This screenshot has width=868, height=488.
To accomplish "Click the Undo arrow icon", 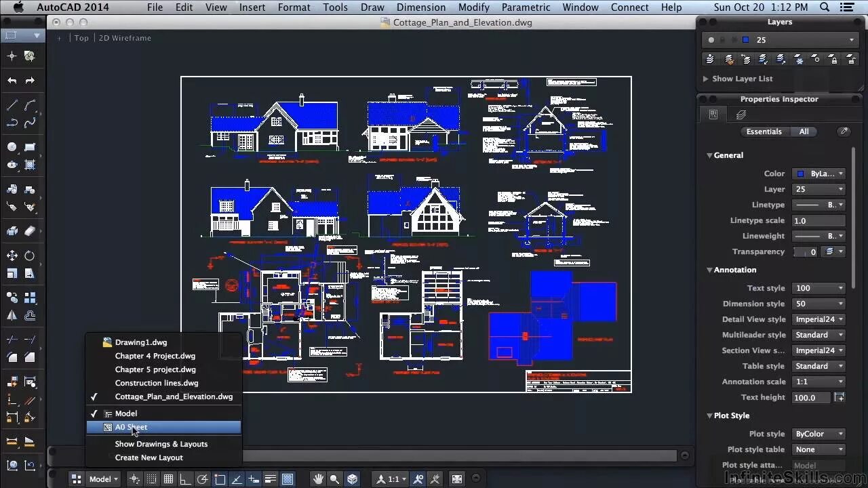I will coord(12,81).
